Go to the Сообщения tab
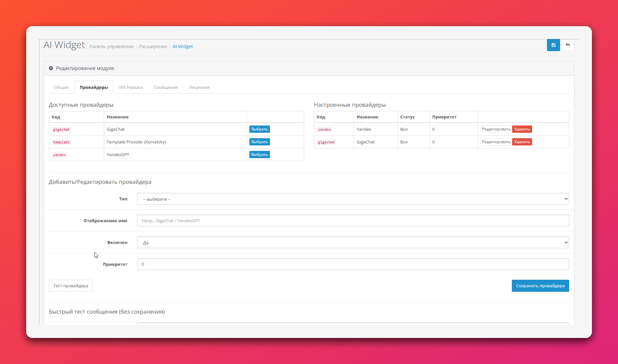The width and height of the screenshot is (618, 364). 166,88
